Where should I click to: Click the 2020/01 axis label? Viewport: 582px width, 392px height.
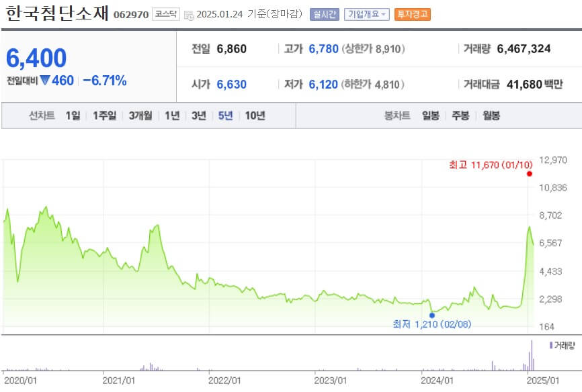point(20,381)
